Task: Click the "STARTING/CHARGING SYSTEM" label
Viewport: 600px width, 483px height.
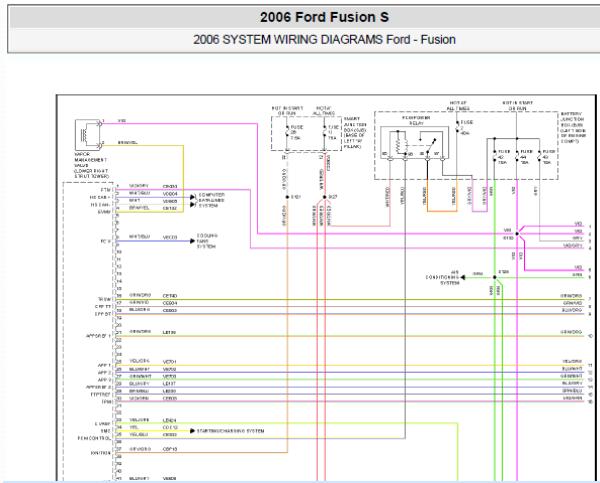Action: click(231, 431)
